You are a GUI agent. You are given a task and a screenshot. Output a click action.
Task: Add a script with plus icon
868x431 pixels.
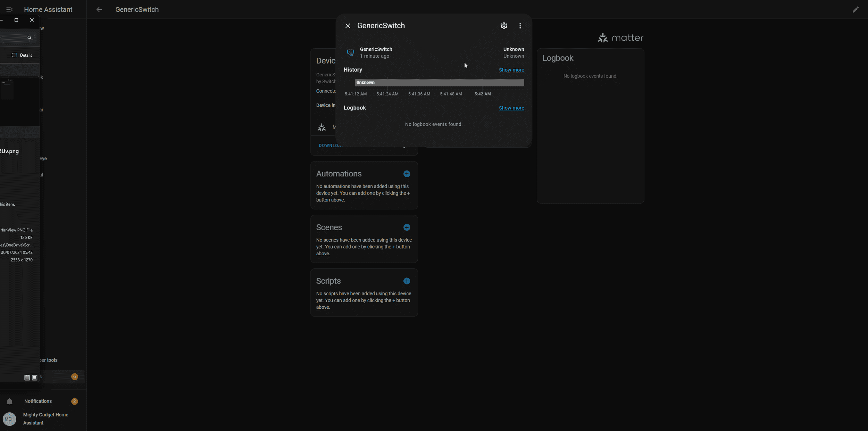407,281
